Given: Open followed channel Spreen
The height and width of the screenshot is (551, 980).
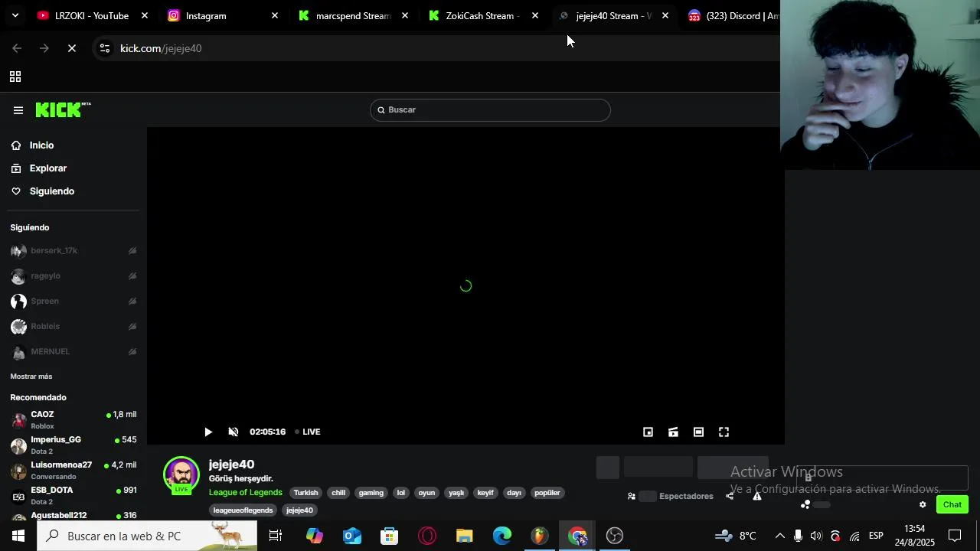Looking at the screenshot, I should tap(73, 302).
